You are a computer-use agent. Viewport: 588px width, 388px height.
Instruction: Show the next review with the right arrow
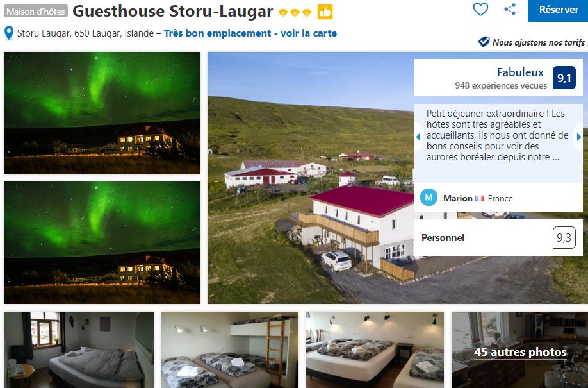(578, 137)
